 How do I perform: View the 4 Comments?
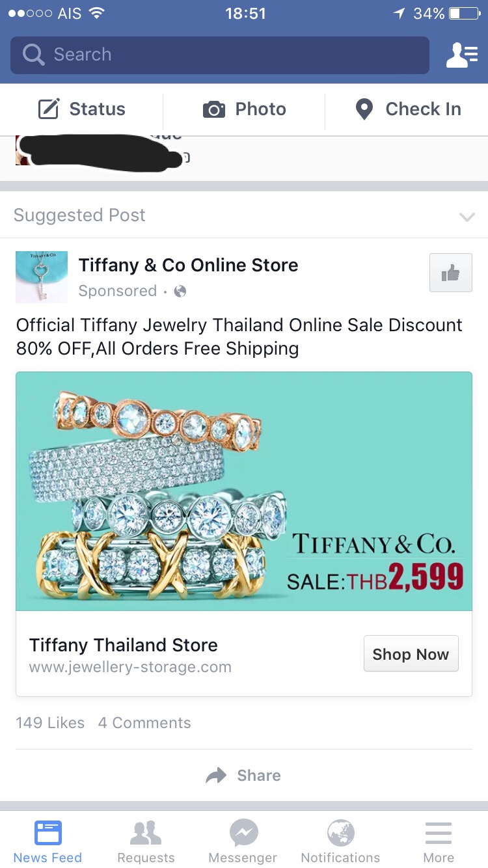pos(144,723)
